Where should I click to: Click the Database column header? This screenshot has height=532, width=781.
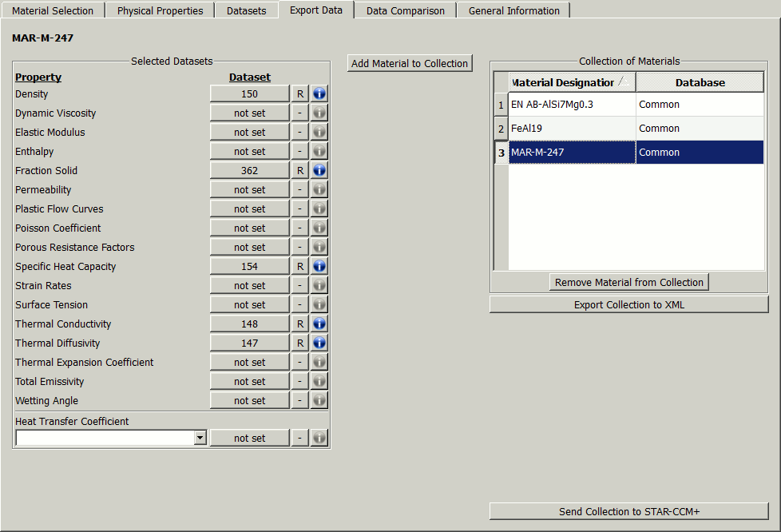700,82
